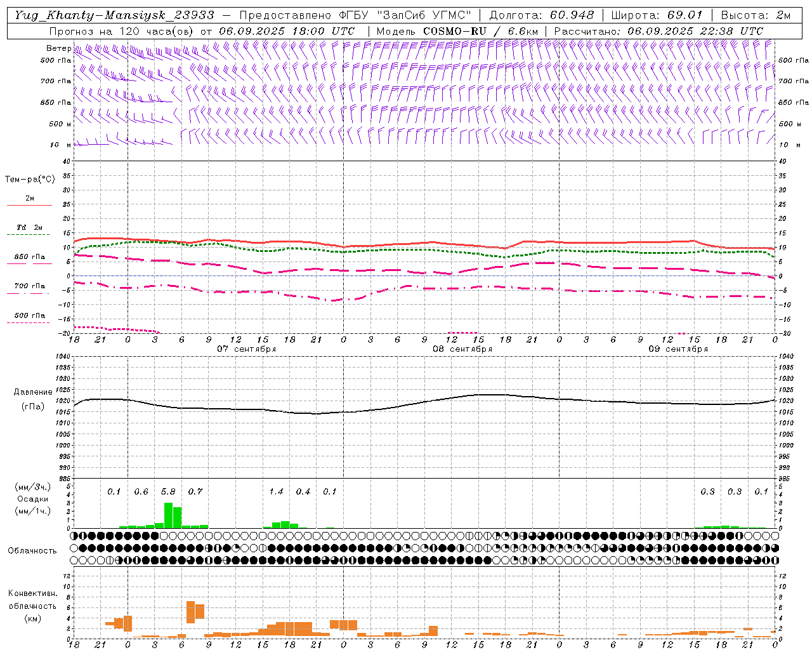812x650 pixels.
Task: Click the (мм/3ч.) precipitation unit label
Action: [32, 487]
